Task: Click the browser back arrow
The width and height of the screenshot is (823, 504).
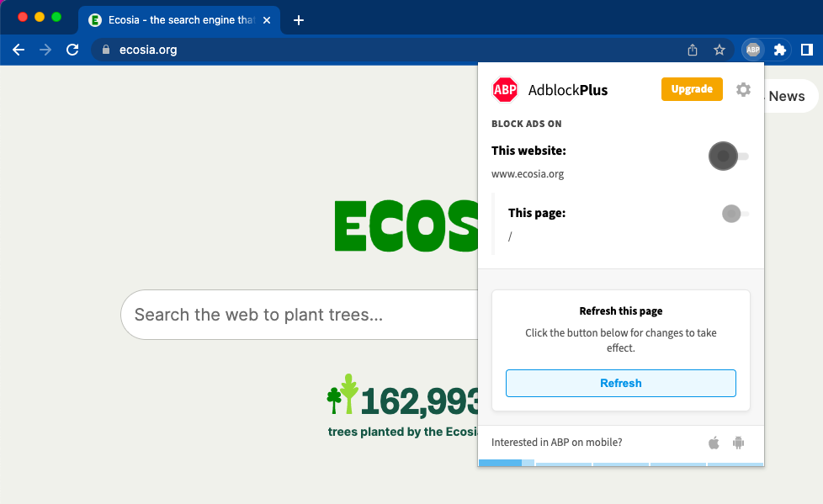Action: point(19,50)
